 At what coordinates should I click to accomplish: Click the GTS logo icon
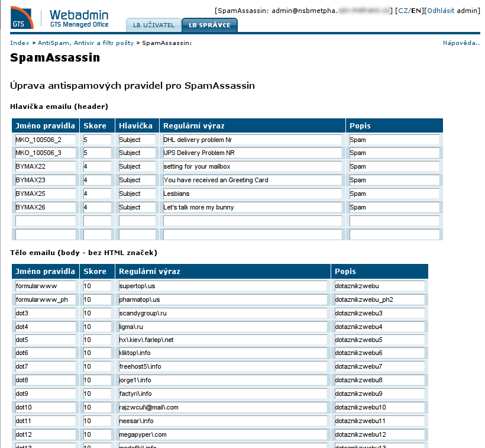tap(22, 18)
